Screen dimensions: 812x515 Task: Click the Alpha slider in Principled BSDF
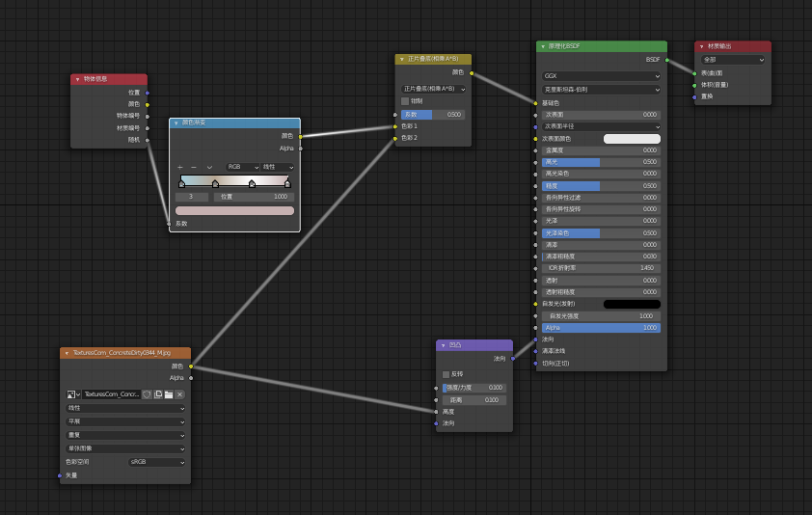pos(601,328)
